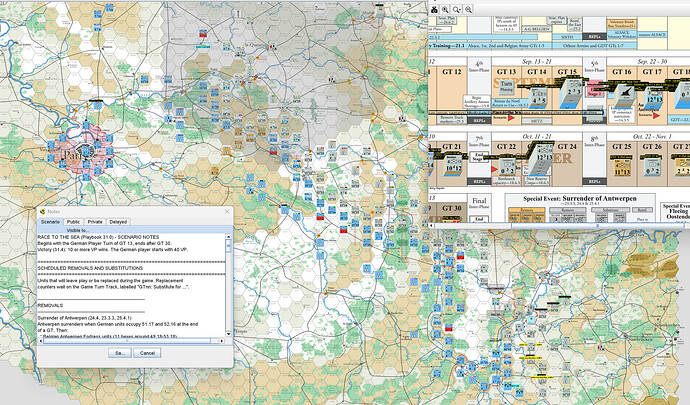Click Cancel in the Notes dialog
The width and height of the screenshot is (690, 405).
(147, 353)
